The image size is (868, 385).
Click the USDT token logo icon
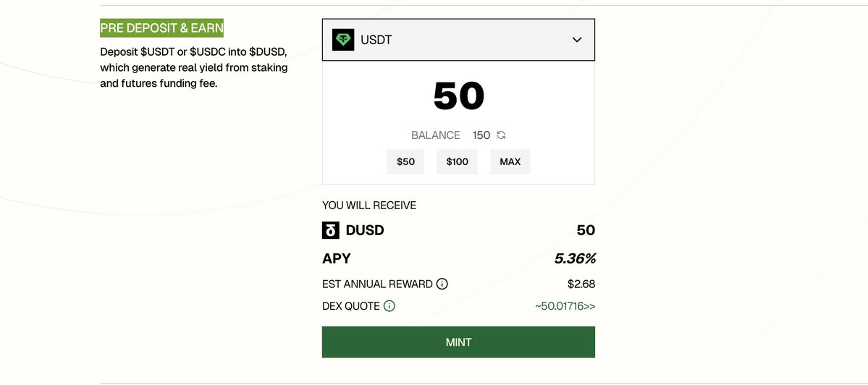pos(343,40)
